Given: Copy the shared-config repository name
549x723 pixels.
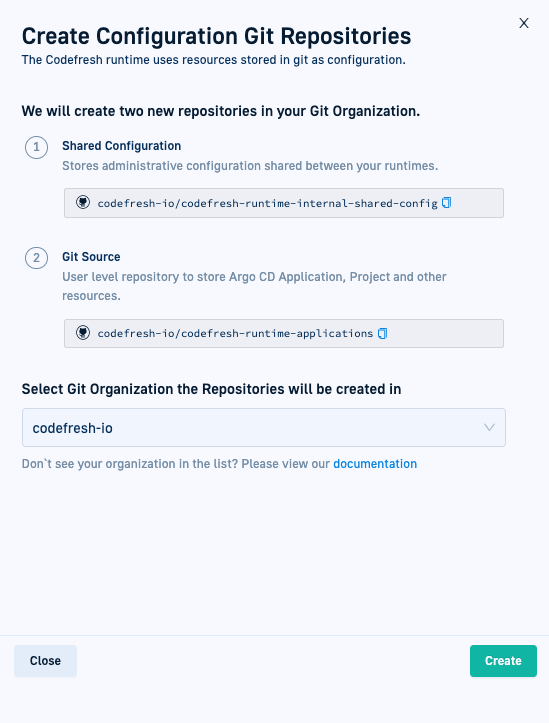Looking at the screenshot, I should 446,203.
